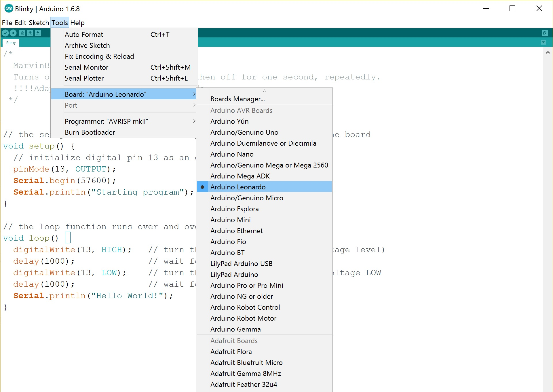Choose Auto Format from Tools menu
The height and width of the screenshot is (392, 553).
[x=124, y=35]
